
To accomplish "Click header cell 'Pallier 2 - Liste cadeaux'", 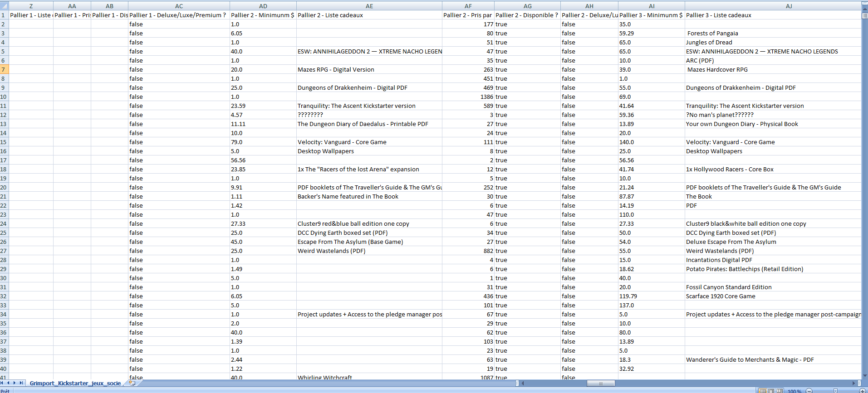I will [369, 15].
